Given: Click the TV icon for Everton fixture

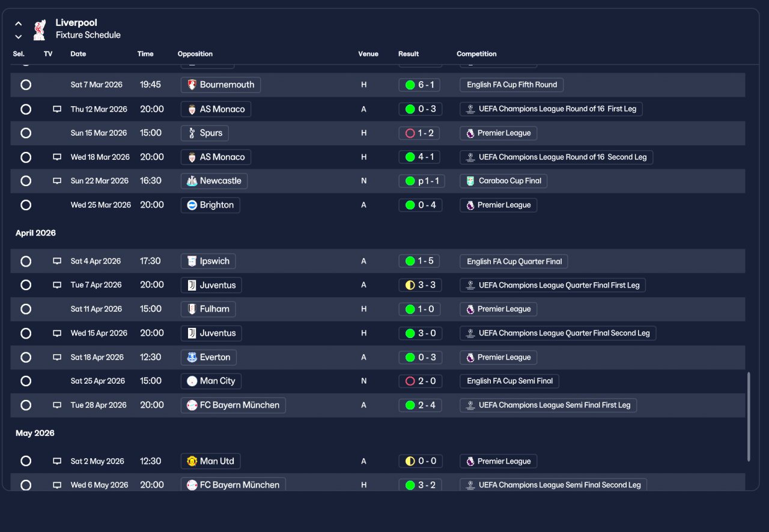Looking at the screenshot, I should pyautogui.click(x=57, y=357).
